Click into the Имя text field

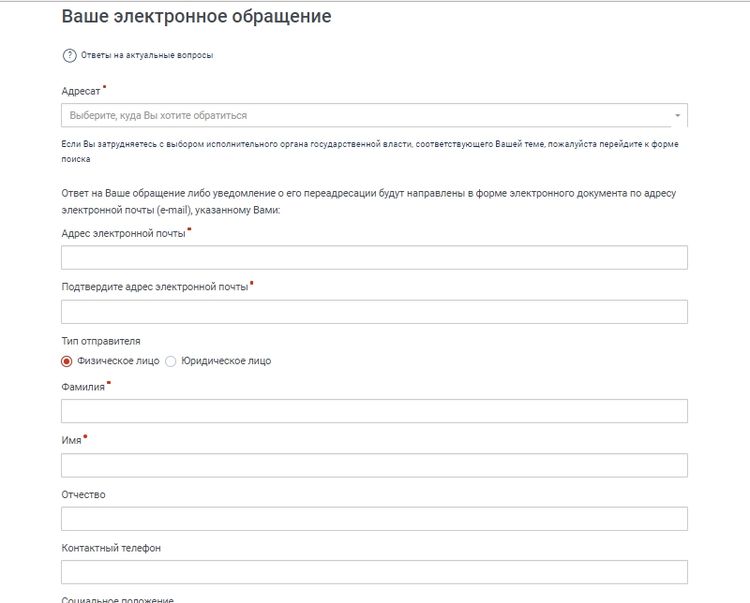[x=374, y=465]
